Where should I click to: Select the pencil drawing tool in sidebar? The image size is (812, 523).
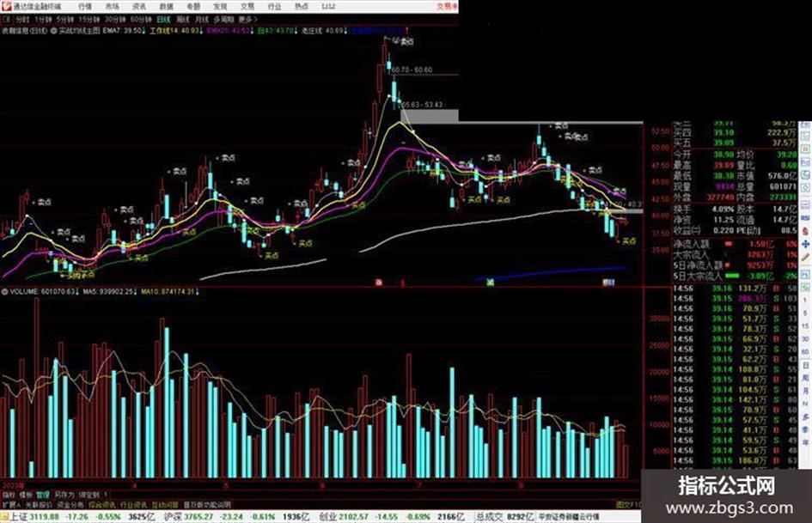pyautogui.click(x=805, y=258)
